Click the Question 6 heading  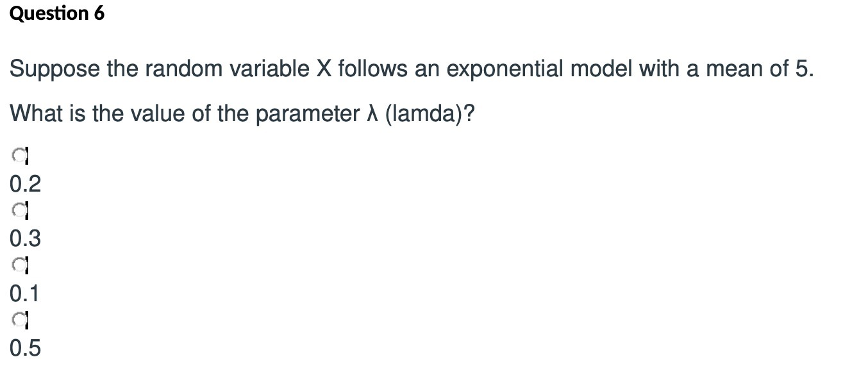click(x=56, y=13)
